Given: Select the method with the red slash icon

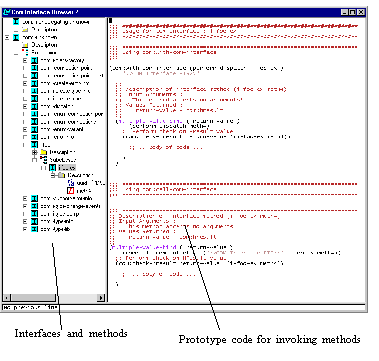Looking at the screenshot, I should pyautogui.click(x=71, y=191).
